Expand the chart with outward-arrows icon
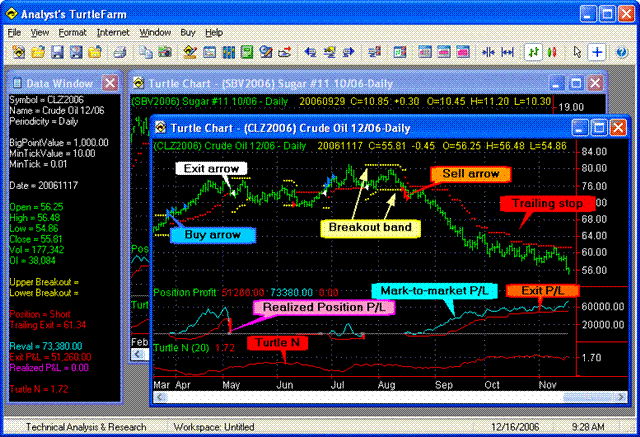Screen dimensions: 640x437 507,52
